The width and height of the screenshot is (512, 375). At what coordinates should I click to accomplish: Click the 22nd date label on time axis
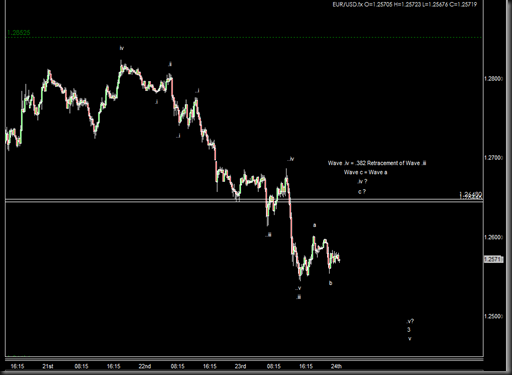(145, 366)
